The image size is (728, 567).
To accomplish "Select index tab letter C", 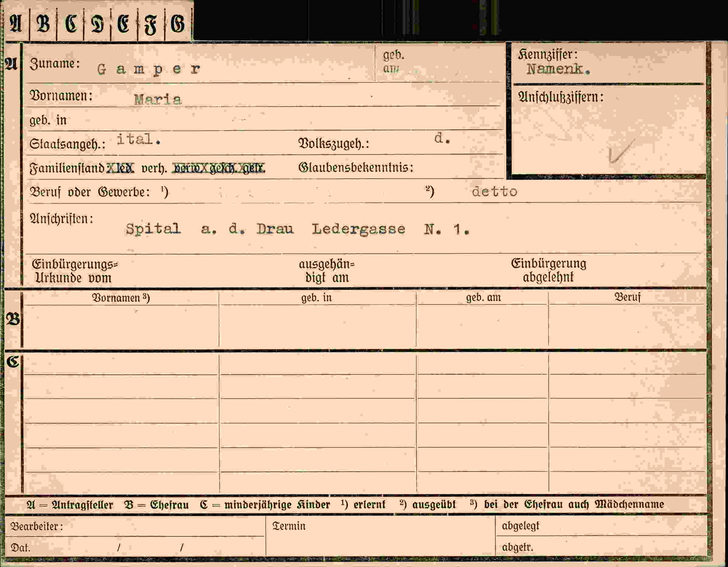I will [70, 24].
